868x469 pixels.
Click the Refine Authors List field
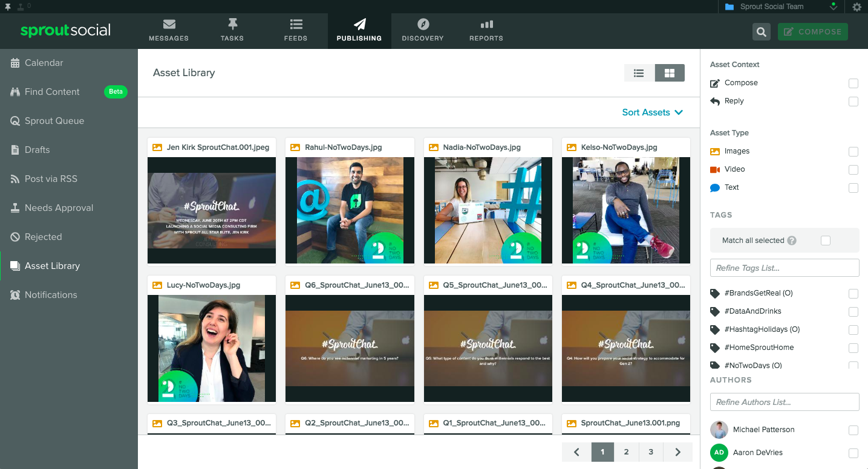785,402
